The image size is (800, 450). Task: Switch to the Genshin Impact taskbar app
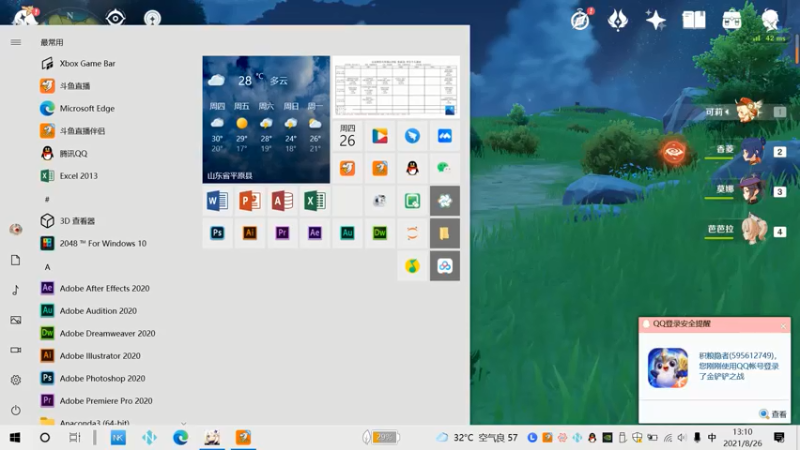212,438
